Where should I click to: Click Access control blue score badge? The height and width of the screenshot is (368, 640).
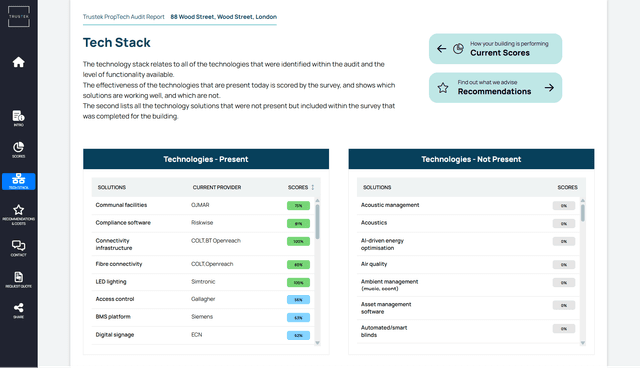[x=298, y=299]
